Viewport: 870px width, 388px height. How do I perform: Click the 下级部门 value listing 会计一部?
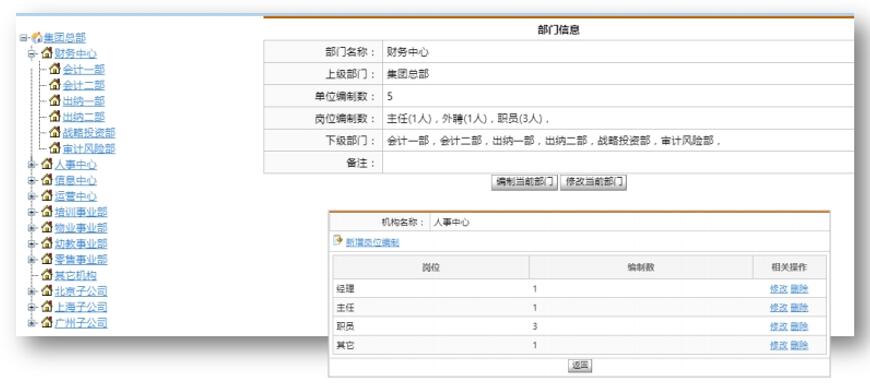pyautogui.click(x=553, y=141)
